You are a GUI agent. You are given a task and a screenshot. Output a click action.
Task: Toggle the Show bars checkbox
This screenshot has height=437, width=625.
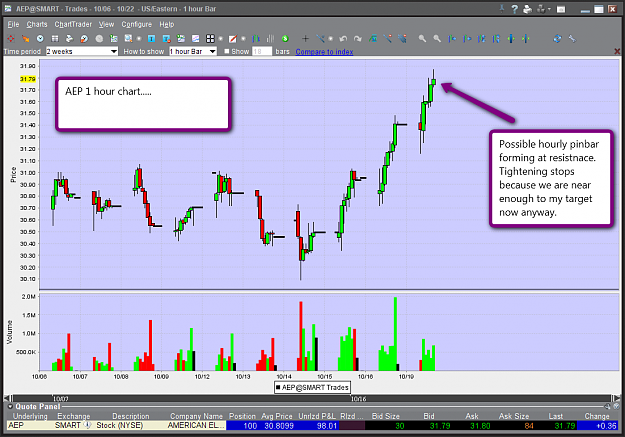coord(226,51)
